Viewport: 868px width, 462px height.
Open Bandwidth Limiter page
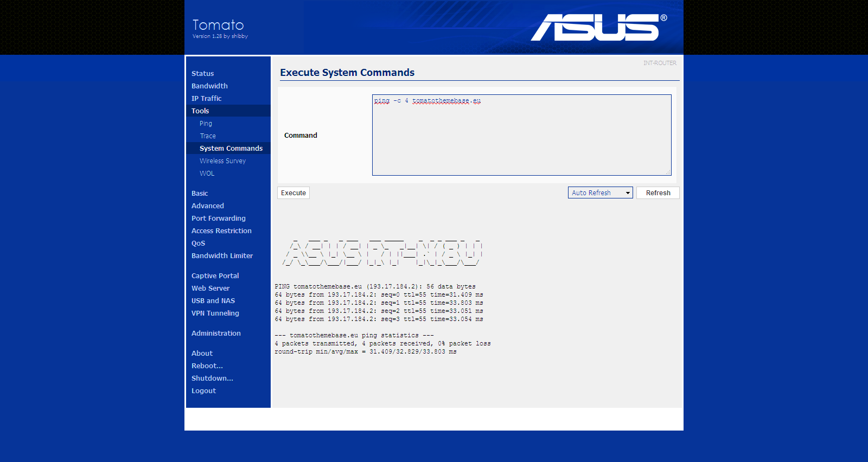click(222, 255)
